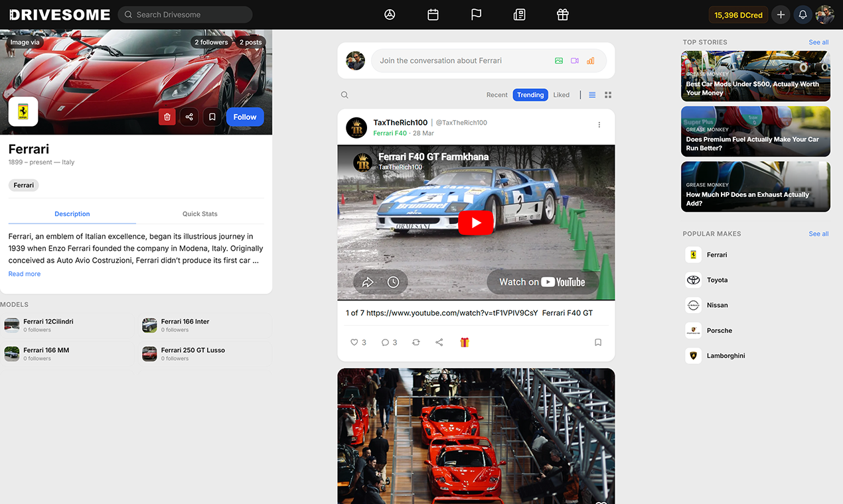See all Popular Makes
This screenshot has width=843, height=504.
(818, 233)
